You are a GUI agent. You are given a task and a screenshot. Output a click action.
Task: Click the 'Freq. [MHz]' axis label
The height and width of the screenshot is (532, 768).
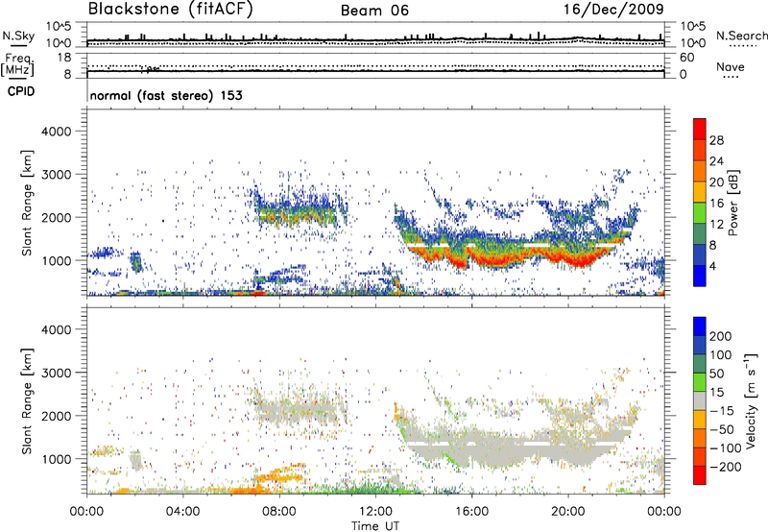[18, 64]
